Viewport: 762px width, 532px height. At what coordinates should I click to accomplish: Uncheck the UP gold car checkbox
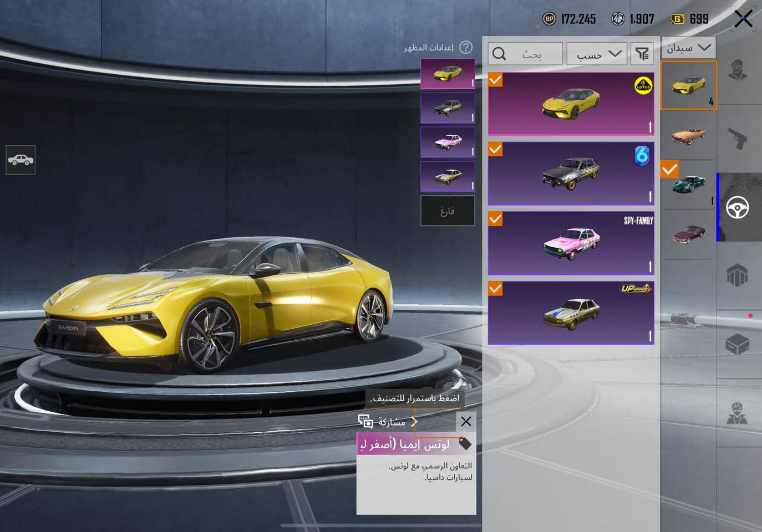495,289
